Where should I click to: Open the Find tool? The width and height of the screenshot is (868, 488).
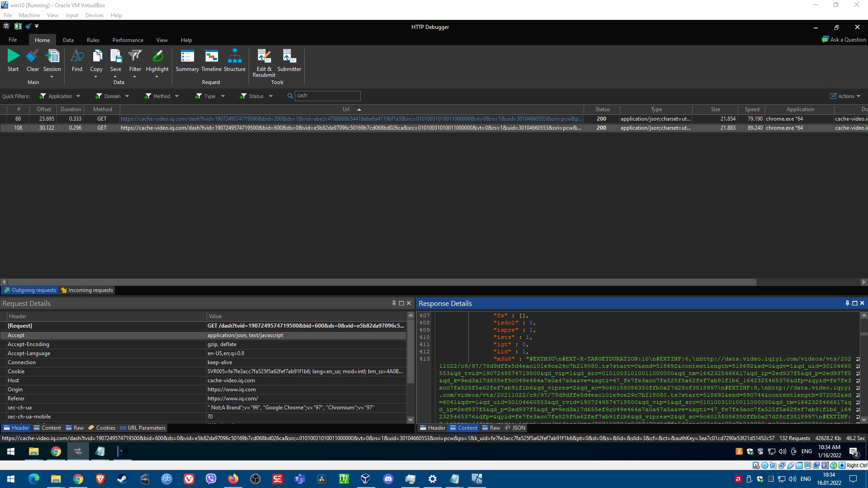77,56
